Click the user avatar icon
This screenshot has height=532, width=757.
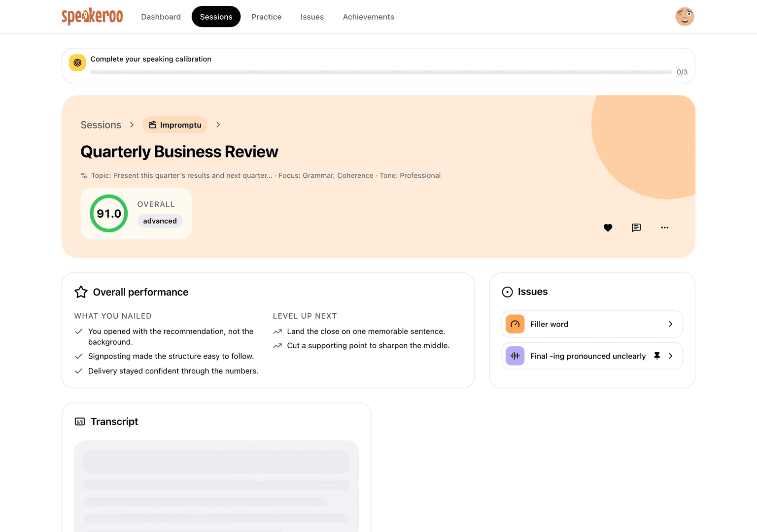[x=685, y=17]
